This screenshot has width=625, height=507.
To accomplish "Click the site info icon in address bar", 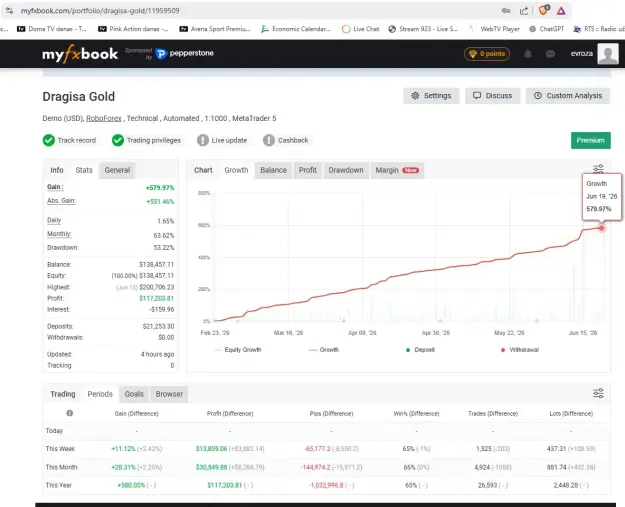I will pos(9,11).
